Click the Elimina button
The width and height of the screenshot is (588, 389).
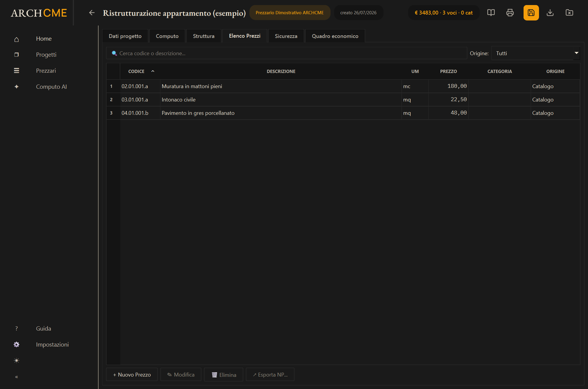(224, 375)
